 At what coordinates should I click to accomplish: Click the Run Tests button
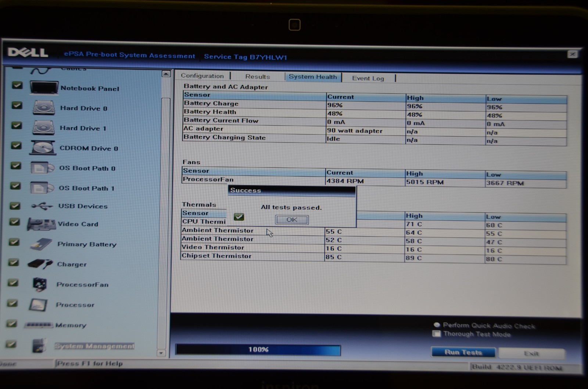[463, 352]
